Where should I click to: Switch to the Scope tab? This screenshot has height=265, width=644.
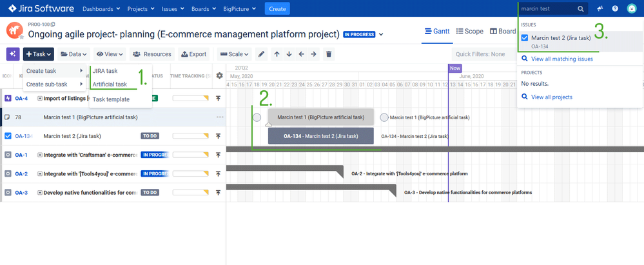(469, 31)
